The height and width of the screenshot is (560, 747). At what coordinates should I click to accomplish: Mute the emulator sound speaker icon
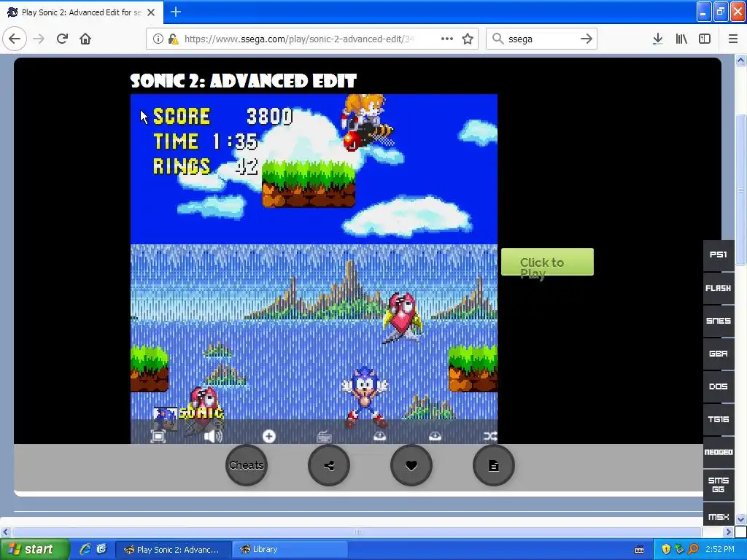[x=213, y=436]
